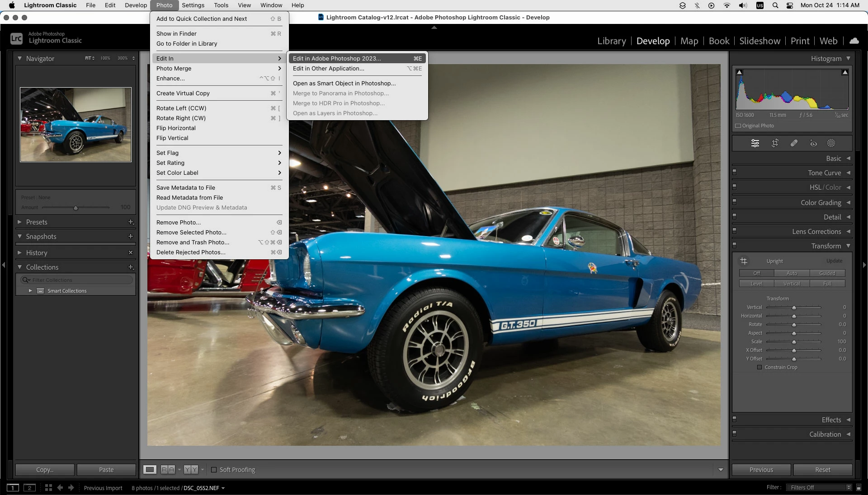This screenshot has width=868, height=495.
Task: Click the Auto upright button
Action: click(792, 273)
